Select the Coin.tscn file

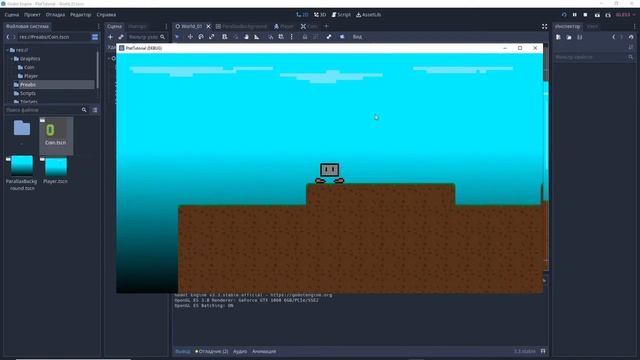pos(56,136)
